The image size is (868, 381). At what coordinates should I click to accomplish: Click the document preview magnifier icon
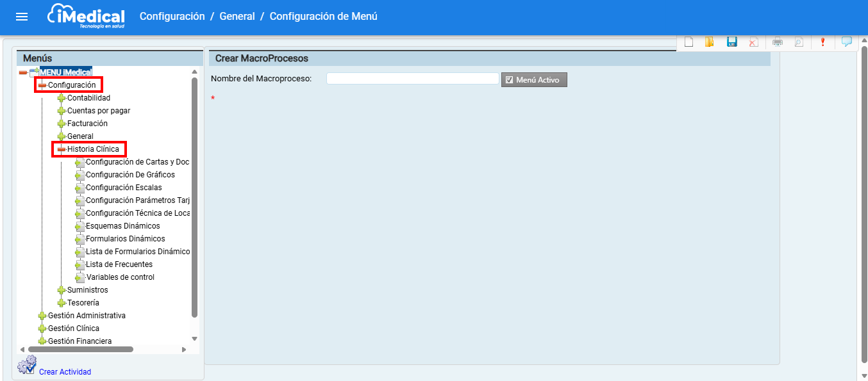798,42
